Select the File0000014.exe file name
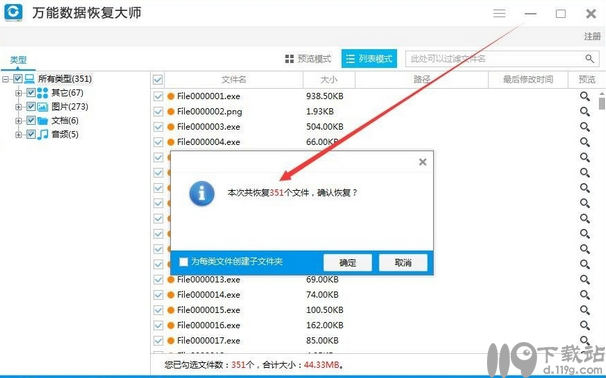This screenshot has height=378, width=606. click(x=209, y=295)
